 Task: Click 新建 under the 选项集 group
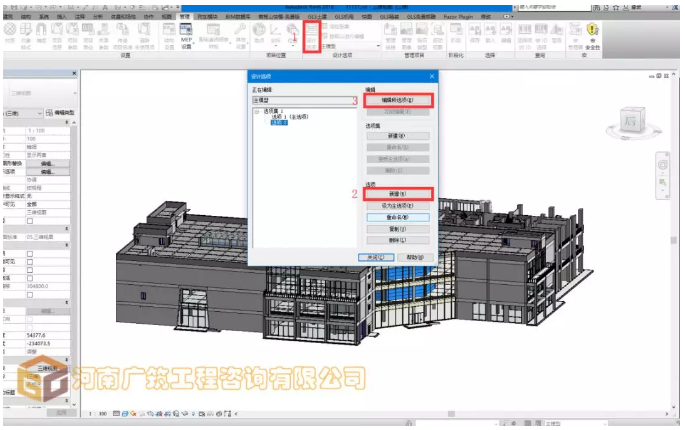tap(398, 136)
